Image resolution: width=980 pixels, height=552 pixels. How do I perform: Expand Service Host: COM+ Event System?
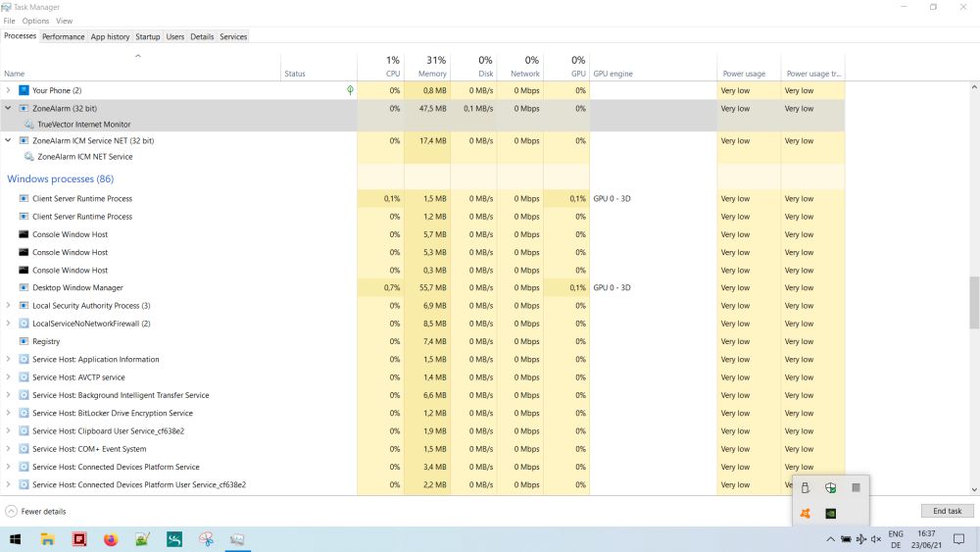click(x=8, y=449)
